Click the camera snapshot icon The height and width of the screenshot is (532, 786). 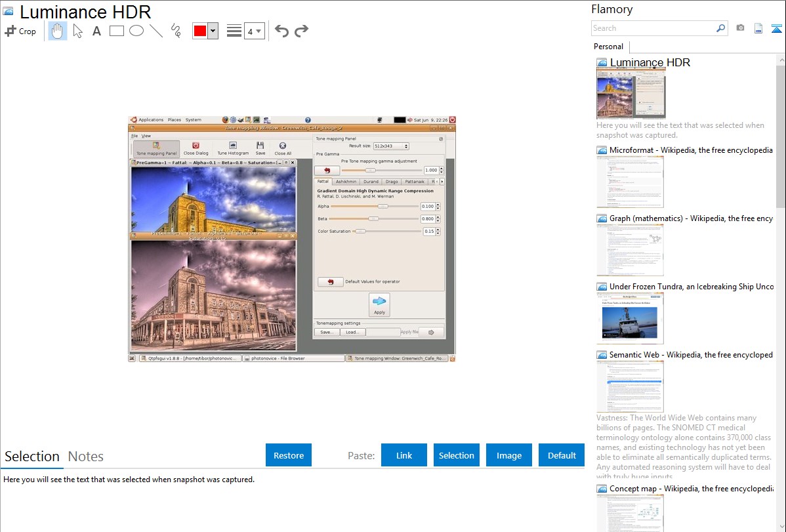(740, 28)
